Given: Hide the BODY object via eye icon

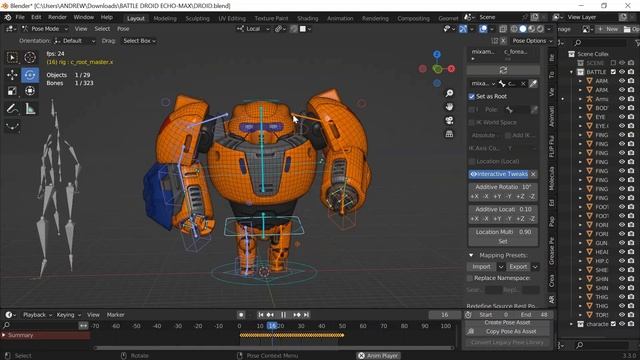Looking at the screenshot, I should tap(622, 108).
